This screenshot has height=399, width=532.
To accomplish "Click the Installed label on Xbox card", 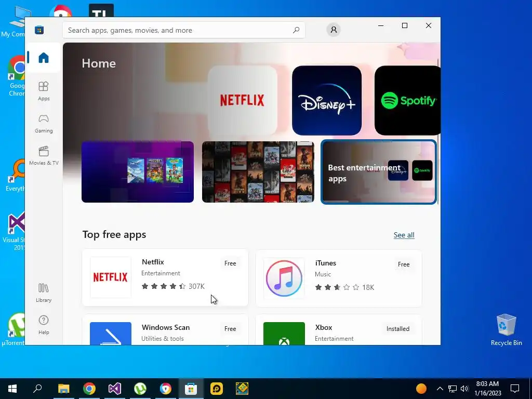I will pos(398,329).
